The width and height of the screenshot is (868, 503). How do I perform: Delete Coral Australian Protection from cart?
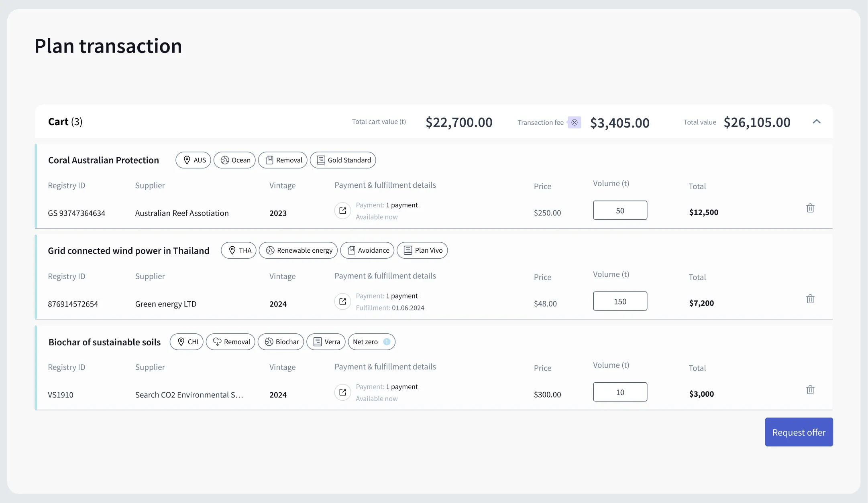pyautogui.click(x=810, y=208)
